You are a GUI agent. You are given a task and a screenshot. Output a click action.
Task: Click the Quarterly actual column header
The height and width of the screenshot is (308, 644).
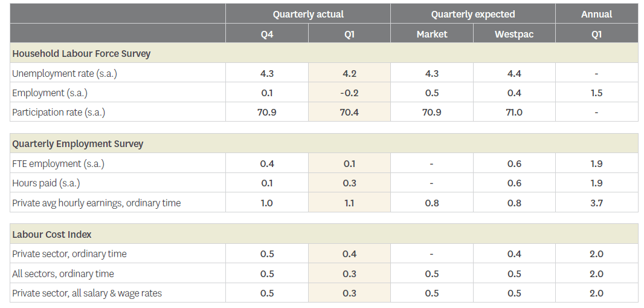coord(308,14)
